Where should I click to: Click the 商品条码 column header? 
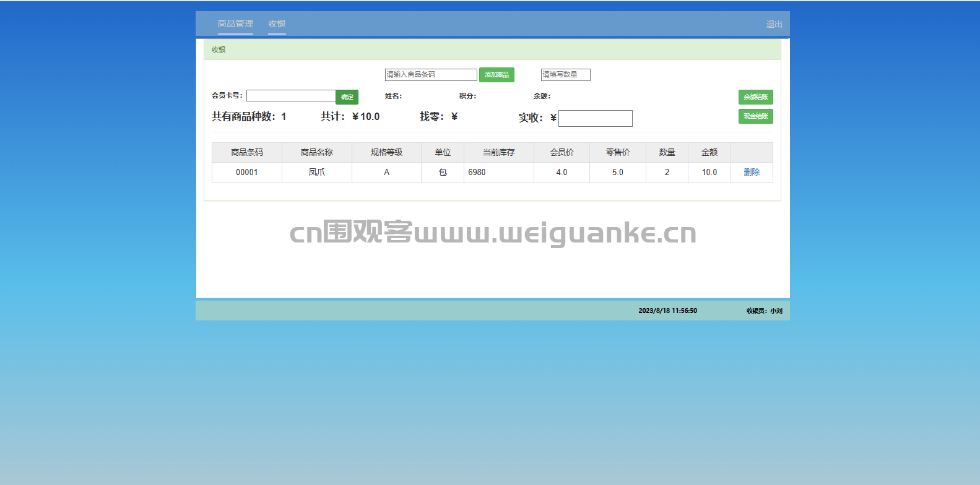[247, 152]
